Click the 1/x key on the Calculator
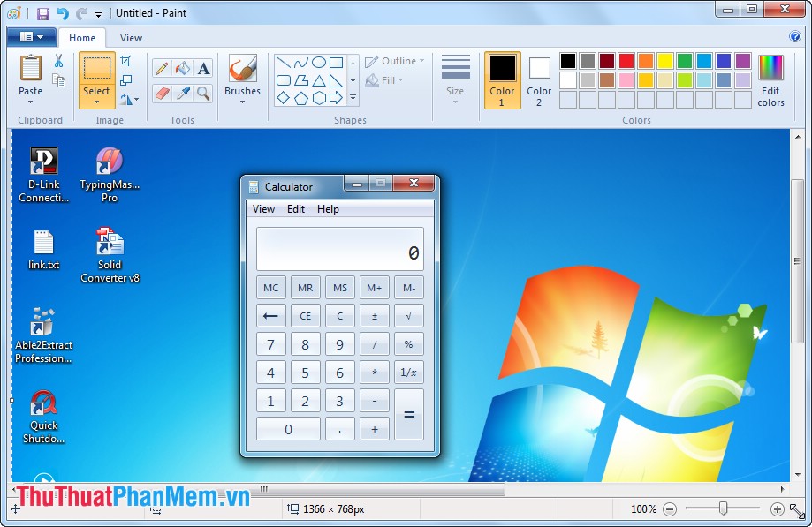The height and width of the screenshot is (527, 812). pyautogui.click(x=409, y=373)
